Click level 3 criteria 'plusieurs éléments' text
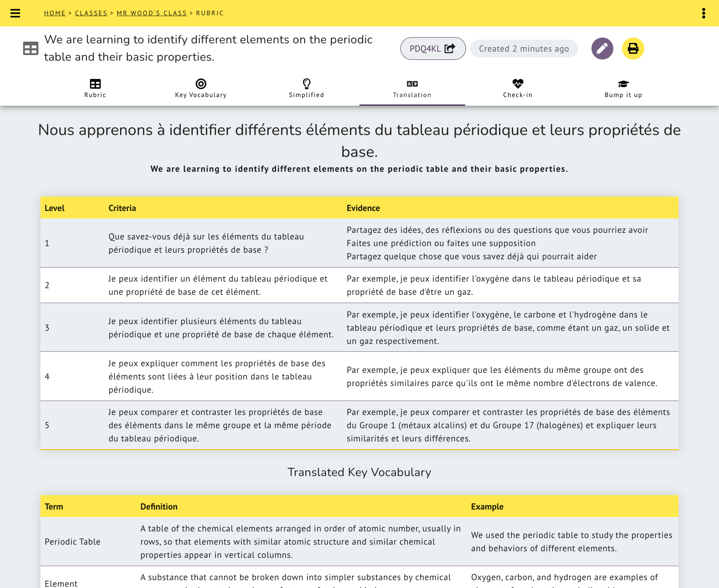Viewport: 719px width, 588px height. pos(221,328)
